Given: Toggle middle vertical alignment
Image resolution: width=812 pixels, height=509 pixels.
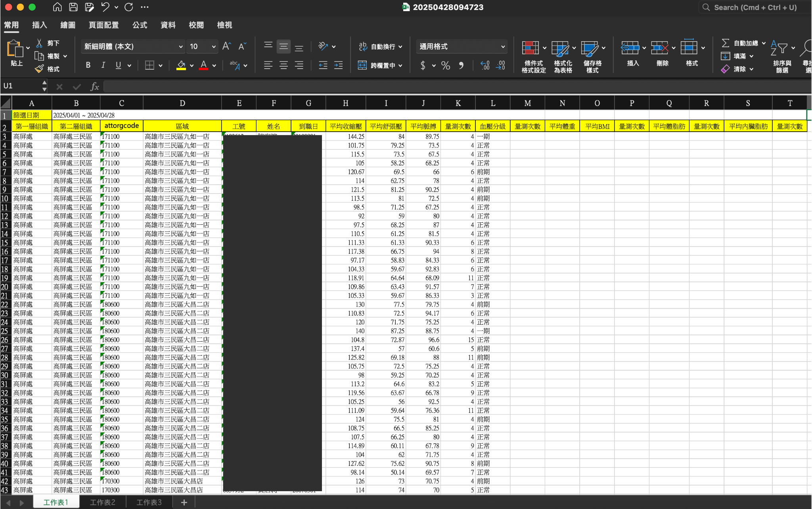Looking at the screenshot, I should click(284, 46).
